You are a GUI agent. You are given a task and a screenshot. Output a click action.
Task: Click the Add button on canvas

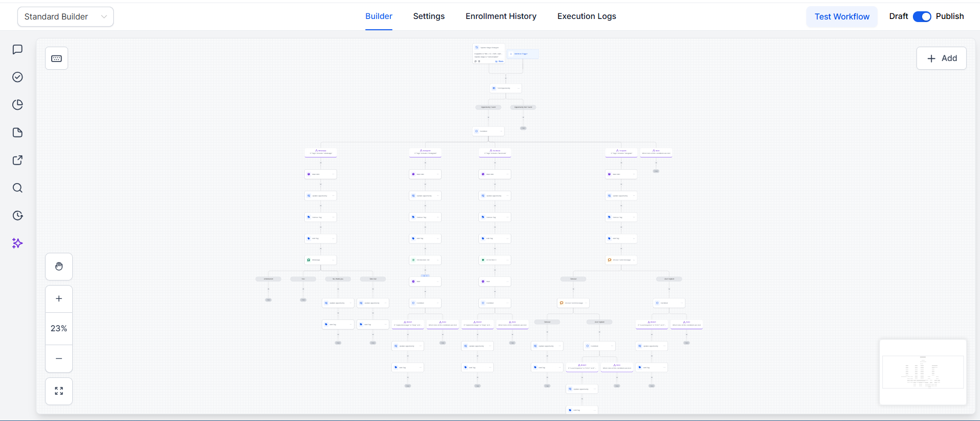tap(941, 58)
